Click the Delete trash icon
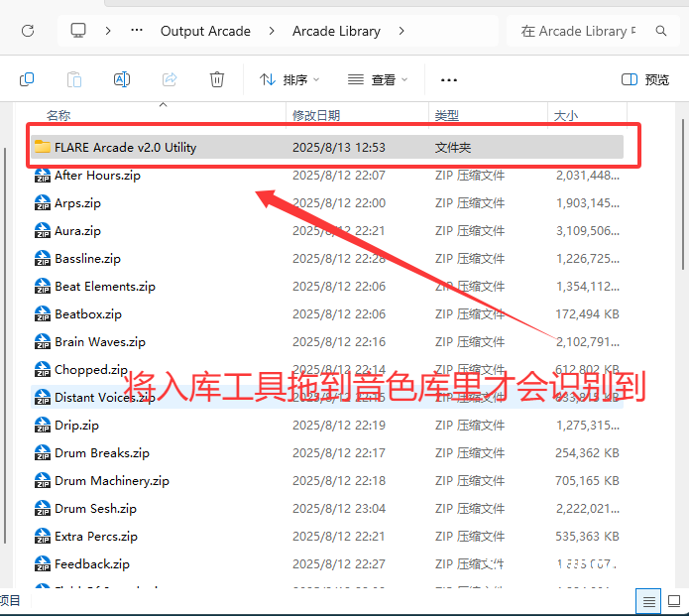689x616 pixels. click(217, 79)
